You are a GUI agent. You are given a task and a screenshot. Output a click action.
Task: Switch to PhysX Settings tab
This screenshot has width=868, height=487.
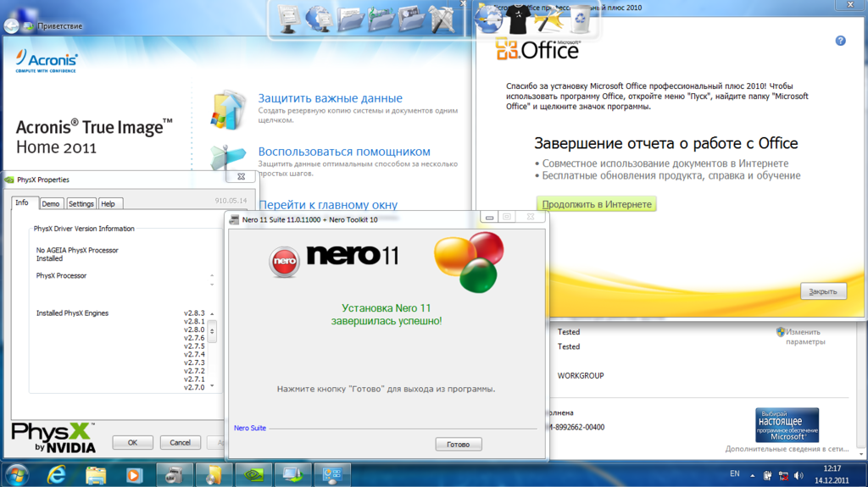click(81, 203)
